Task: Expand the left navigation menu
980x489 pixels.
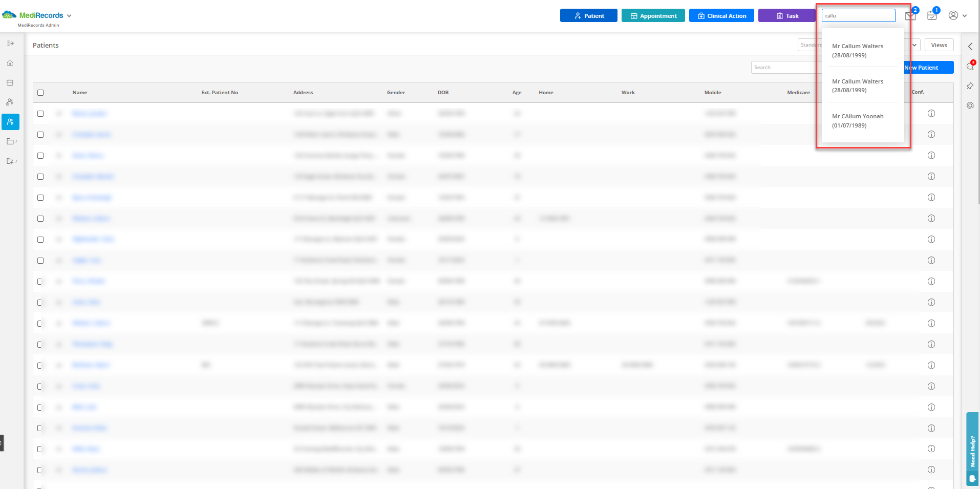Action: pos(10,44)
